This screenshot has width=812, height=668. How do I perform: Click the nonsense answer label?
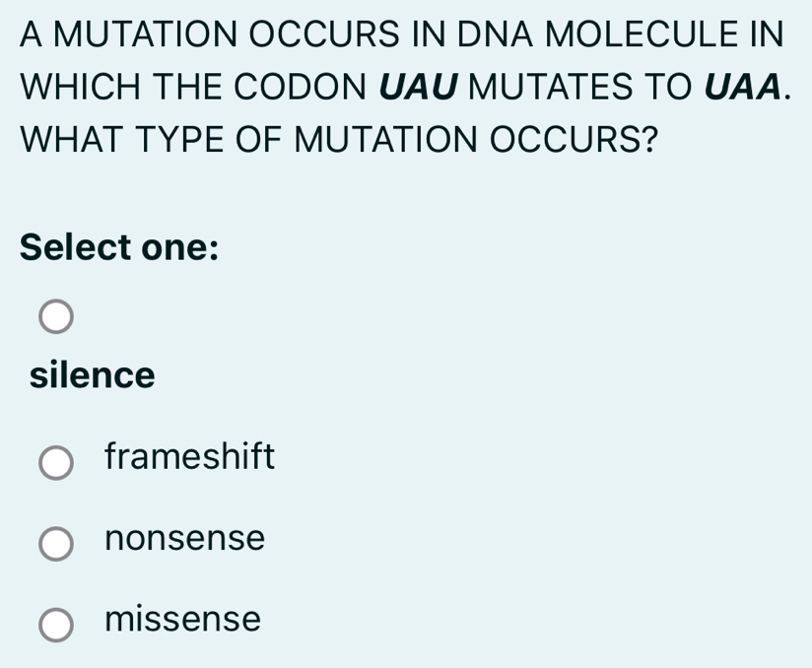tap(185, 539)
